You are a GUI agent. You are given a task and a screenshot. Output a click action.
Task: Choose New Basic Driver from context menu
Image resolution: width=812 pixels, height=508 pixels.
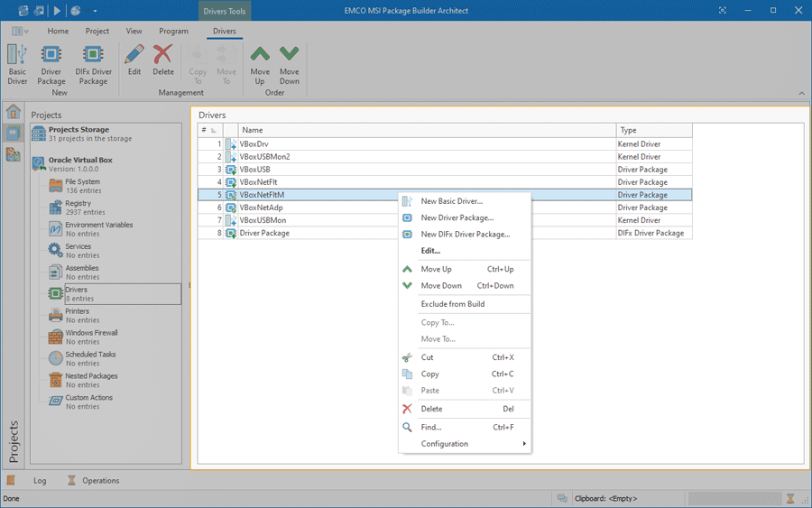coord(465,201)
